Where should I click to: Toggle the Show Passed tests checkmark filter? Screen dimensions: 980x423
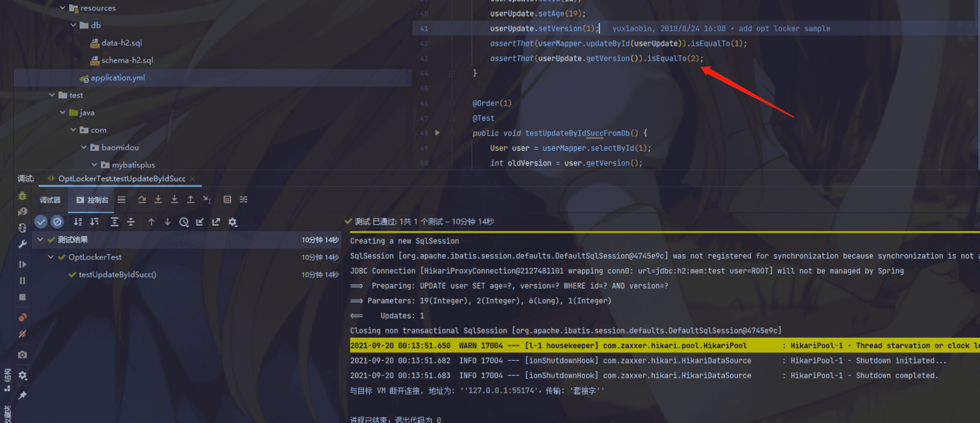pos(41,222)
